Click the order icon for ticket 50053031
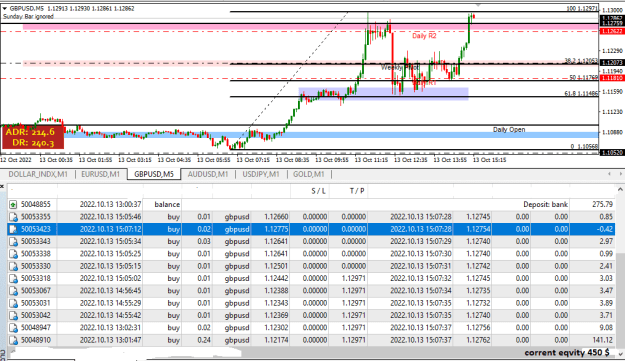The image size is (625, 361). (13, 303)
